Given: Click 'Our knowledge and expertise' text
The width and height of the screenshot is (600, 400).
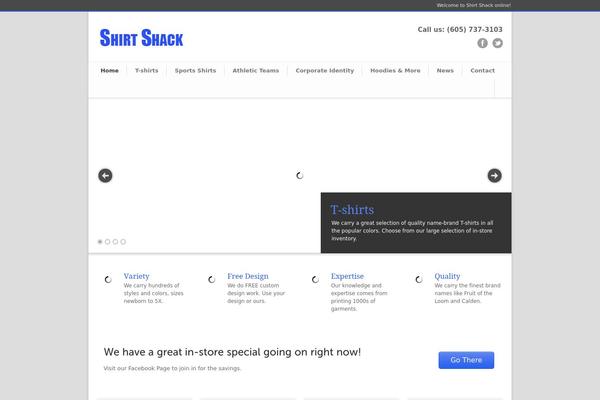Looking at the screenshot, I should point(359,297).
